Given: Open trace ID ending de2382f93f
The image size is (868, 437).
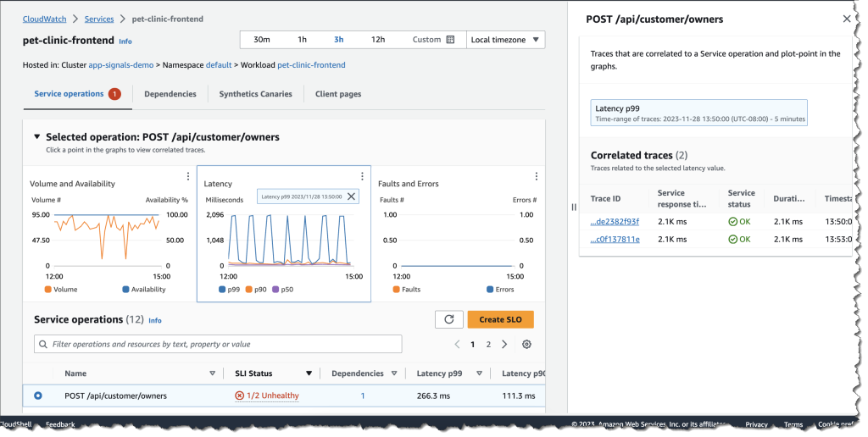Looking at the screenshot, I should (615, 222).
